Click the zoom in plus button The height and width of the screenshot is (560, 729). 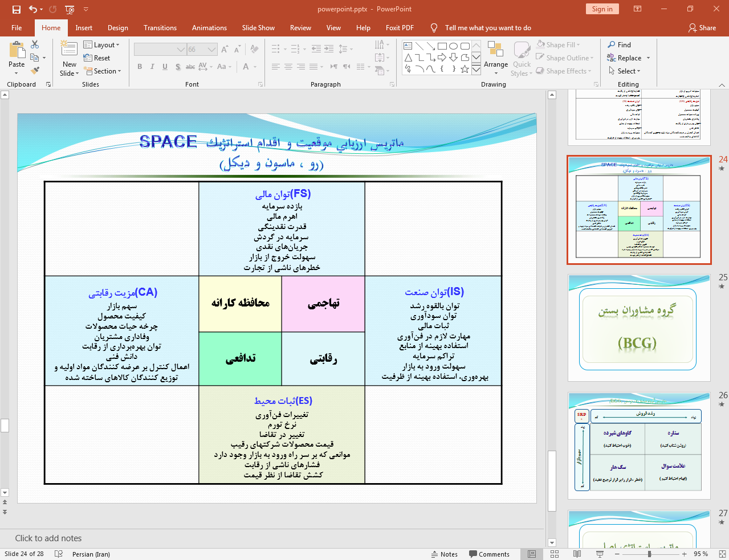pos(685,554)
